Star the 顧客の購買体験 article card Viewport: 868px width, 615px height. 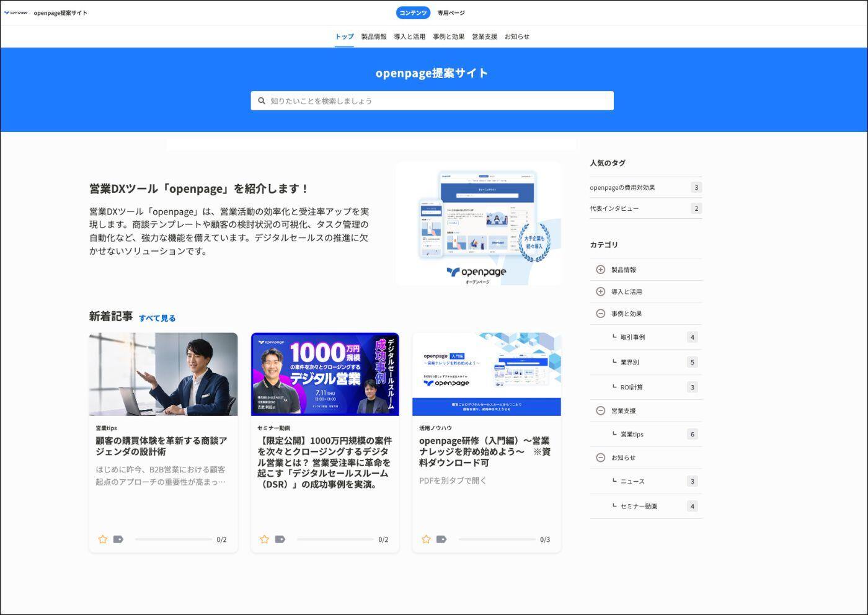(x=103, y=539)
